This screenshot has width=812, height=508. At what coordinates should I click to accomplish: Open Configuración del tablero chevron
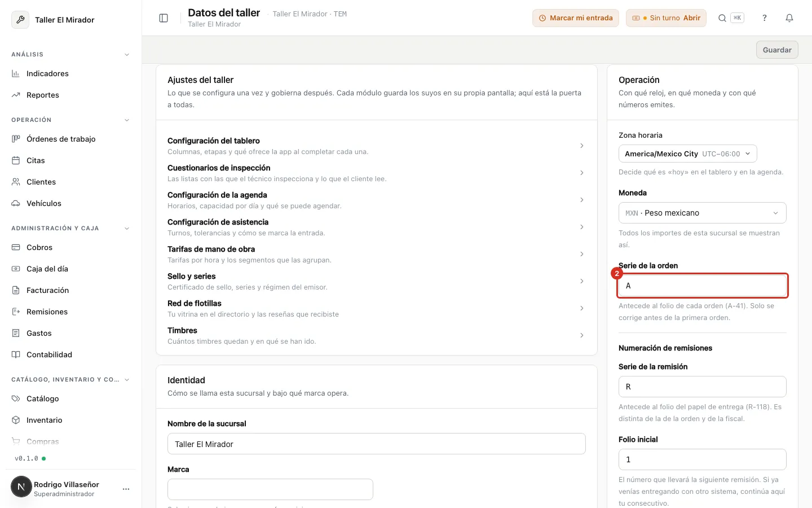(582, 146)
